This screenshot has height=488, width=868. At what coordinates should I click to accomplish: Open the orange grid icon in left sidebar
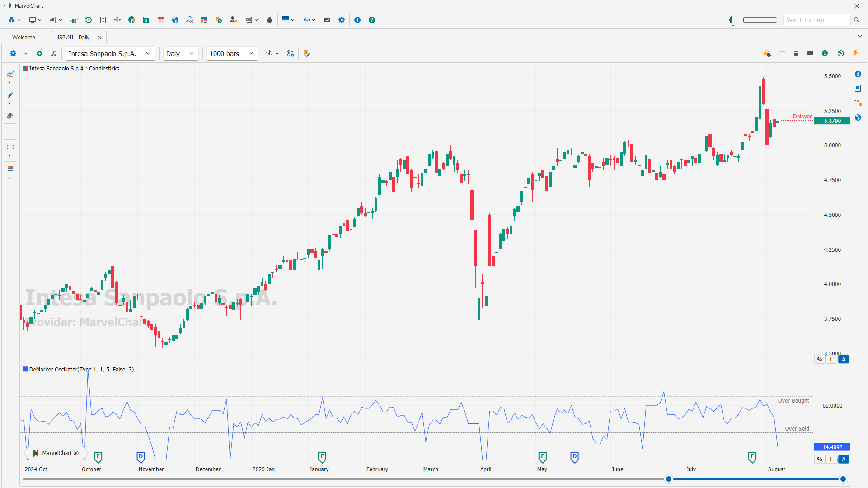pyautogui.click(x=10, y=169)
